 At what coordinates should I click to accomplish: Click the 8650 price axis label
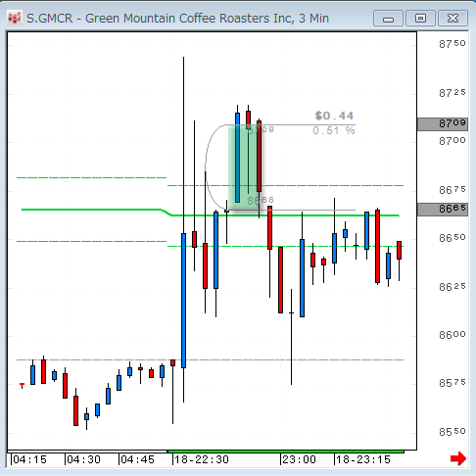pyautogui.click(x=452, y=238)
